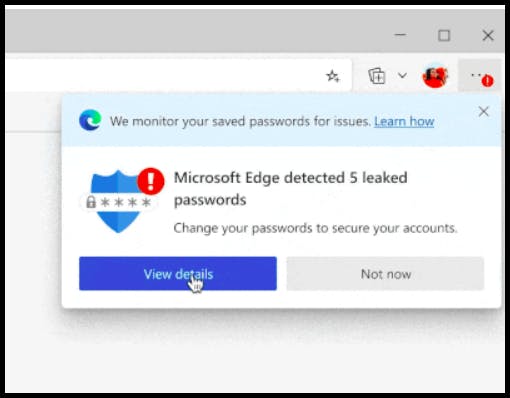The height and width of the screenshot is (398, 510).
Task: Dismiss the password monitor popup with X
Action: (x=483, y=111)
